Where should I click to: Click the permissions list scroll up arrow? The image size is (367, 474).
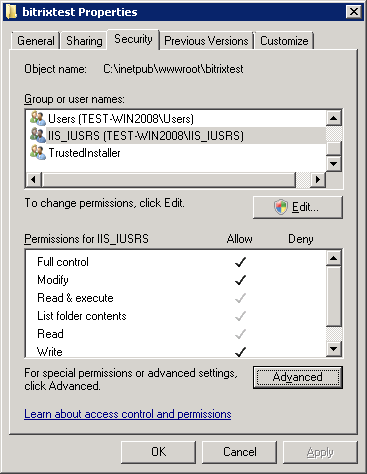click(333, 258)
